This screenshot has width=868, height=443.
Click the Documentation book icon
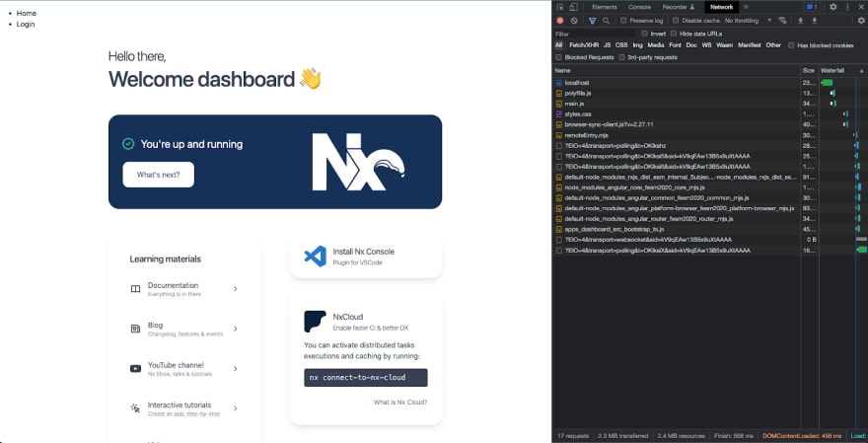click(135, 289)
